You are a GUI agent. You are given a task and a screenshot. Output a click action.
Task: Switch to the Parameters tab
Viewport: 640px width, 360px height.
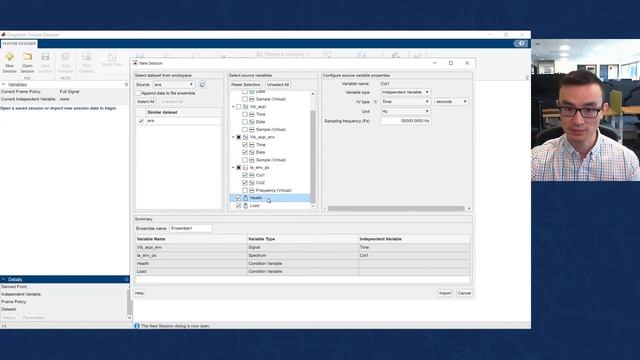(33, 318)
